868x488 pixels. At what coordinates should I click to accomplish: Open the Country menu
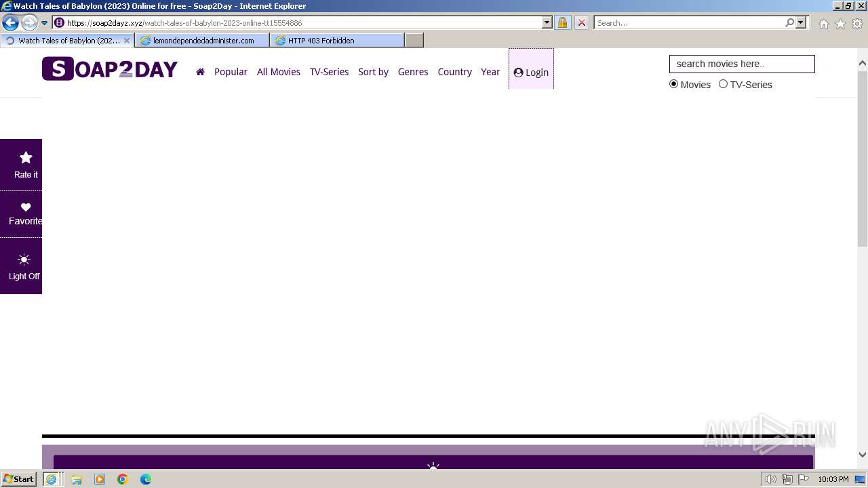[x=455, y=72]
